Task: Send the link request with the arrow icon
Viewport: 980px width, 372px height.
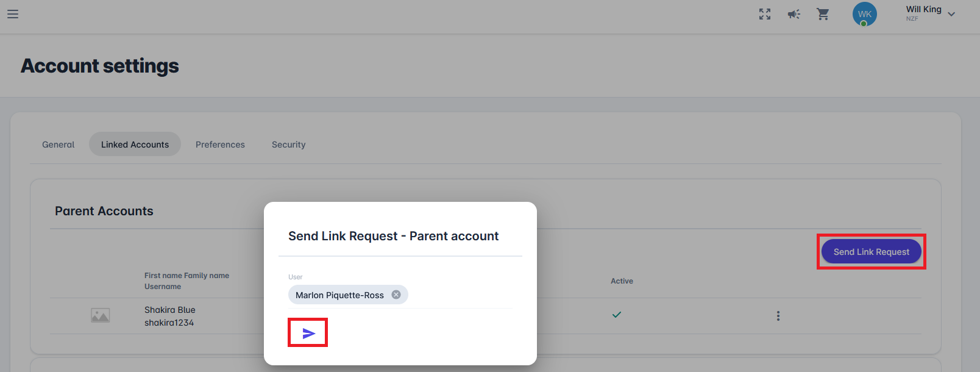Action: tap(308, 333)
